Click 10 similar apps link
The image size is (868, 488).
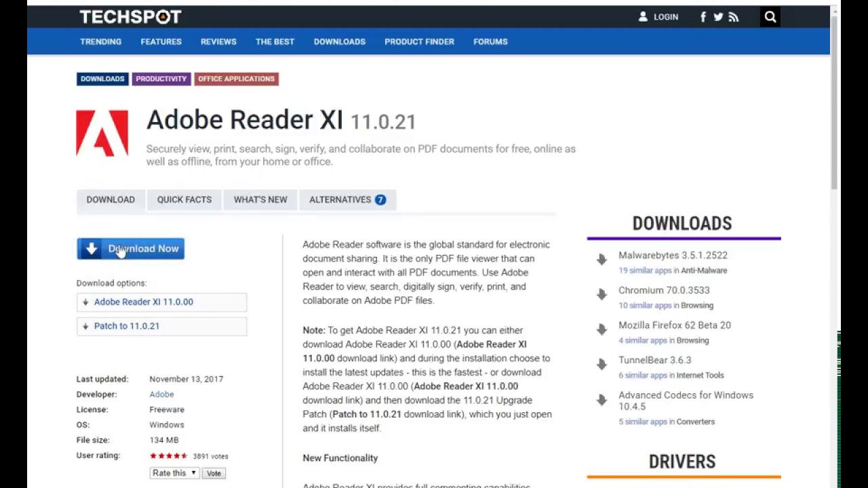click(645, 306)
